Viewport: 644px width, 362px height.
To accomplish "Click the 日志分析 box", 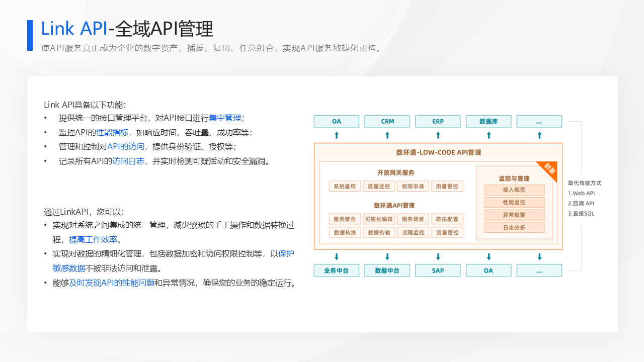I will pyautogui.click(x=514, y=228).
